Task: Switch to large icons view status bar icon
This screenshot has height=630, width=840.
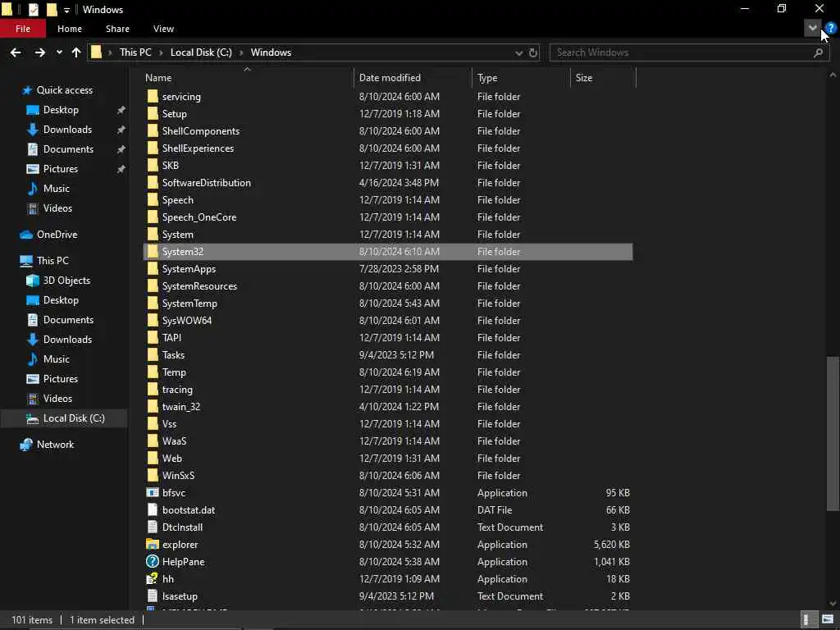Action: (828, 620)
